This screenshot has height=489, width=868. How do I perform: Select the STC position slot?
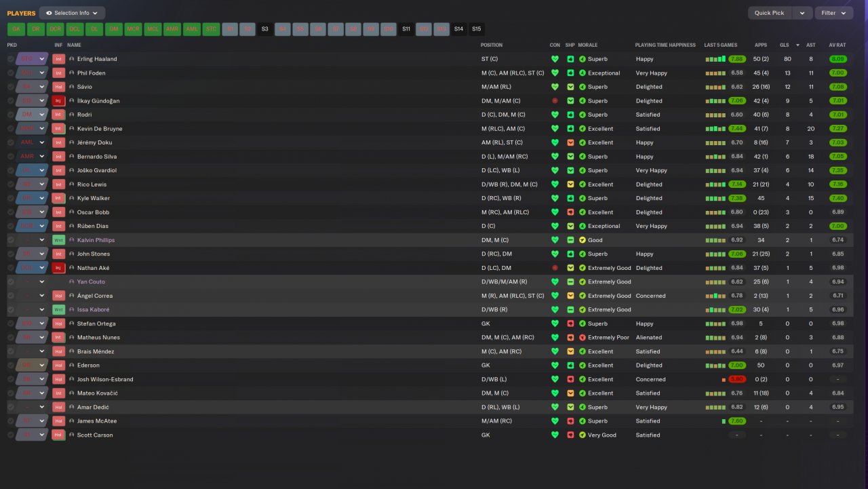(212, 29)
